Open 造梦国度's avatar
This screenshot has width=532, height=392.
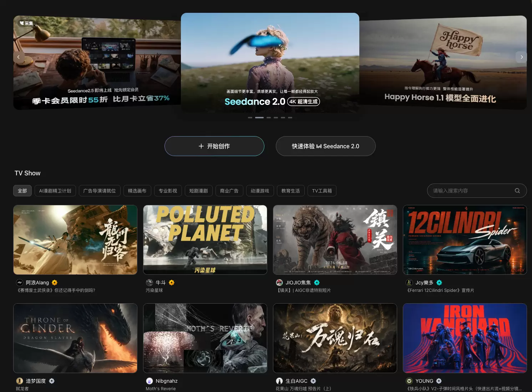click(x=20, y=381)
